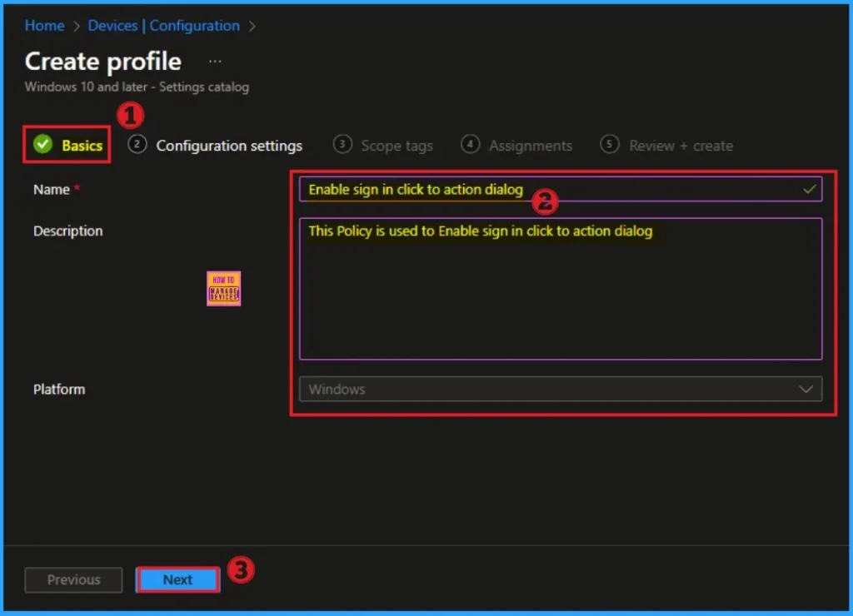Viewport: 853px width, 616px height.
Task: Click the Previous button
Action: pos(73,579)
